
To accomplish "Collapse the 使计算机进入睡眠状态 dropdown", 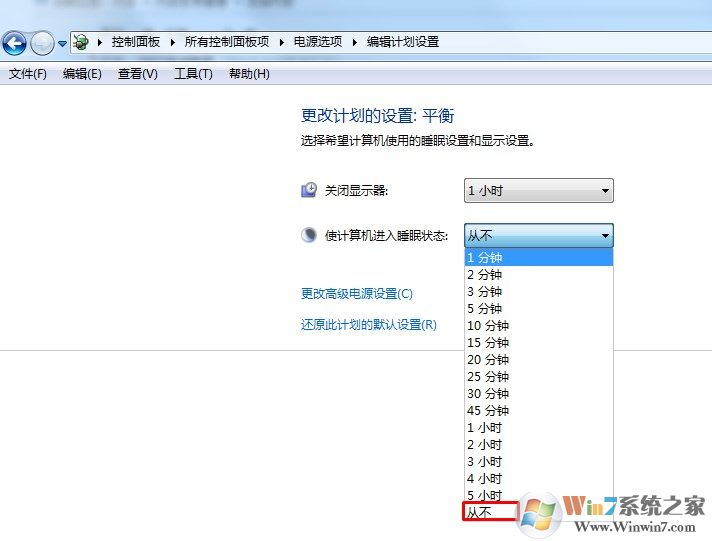I will point(539,235).
